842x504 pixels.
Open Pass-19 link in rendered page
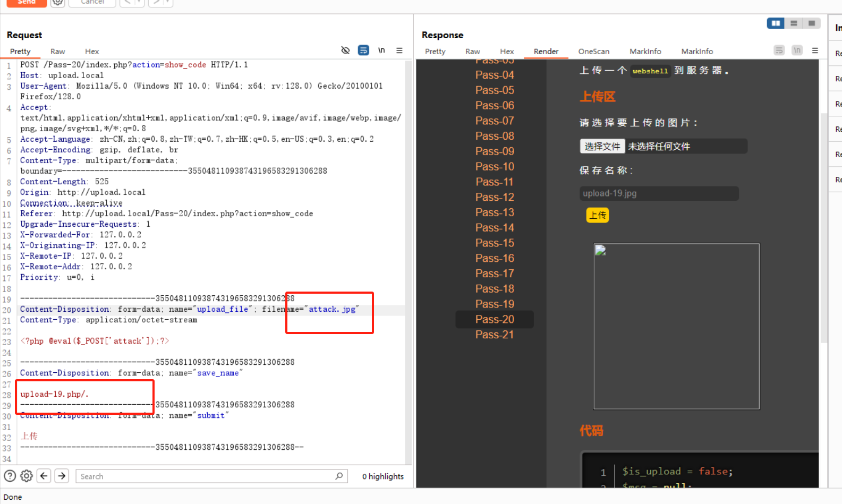(x=495, y=304)
